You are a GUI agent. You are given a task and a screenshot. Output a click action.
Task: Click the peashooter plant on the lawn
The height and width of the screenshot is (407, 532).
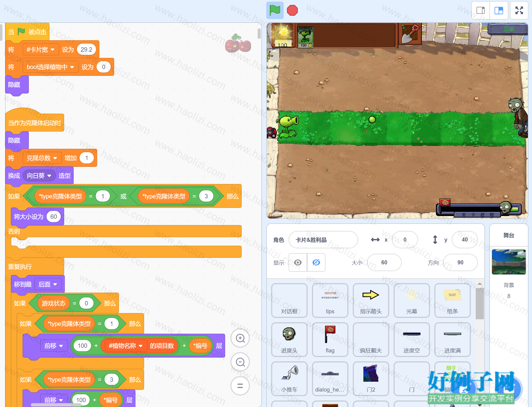288,127
